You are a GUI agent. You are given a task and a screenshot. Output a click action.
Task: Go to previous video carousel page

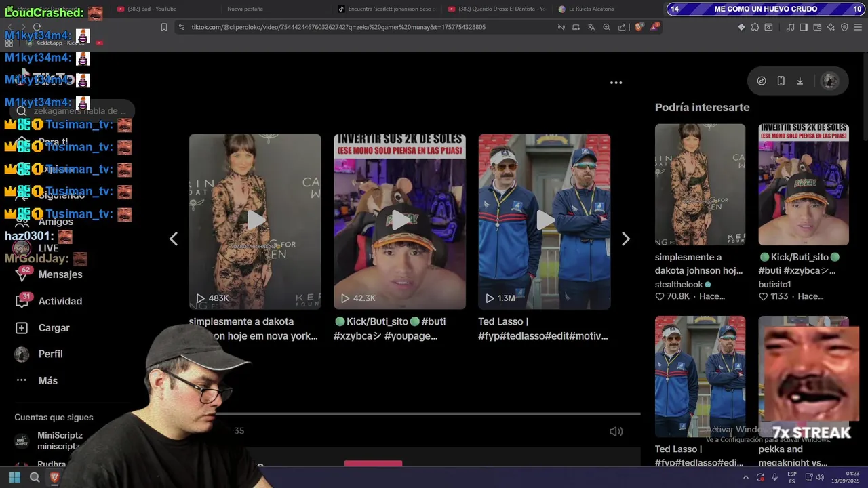click(174, 239)
